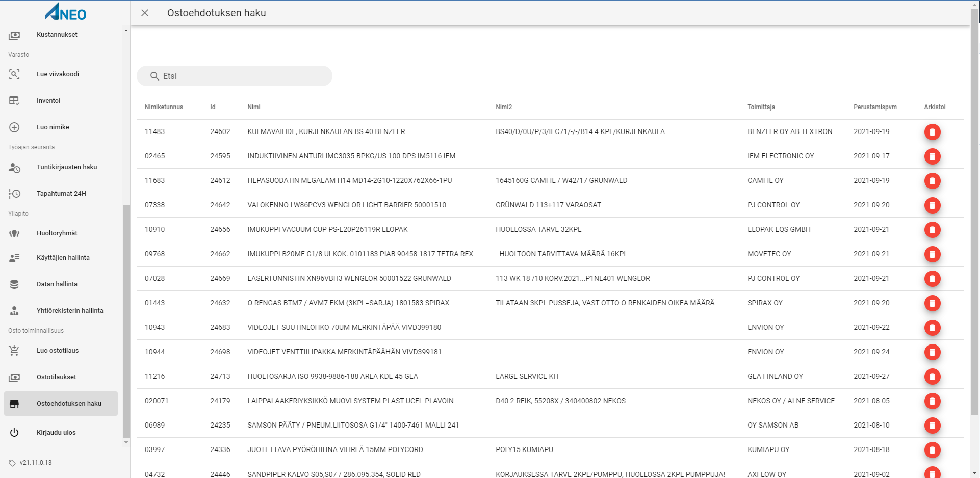Click the Tapahtumat 24H history icon
Image resolution: width=980 pixels, height=478 pixels.
(x=14, y=194)
